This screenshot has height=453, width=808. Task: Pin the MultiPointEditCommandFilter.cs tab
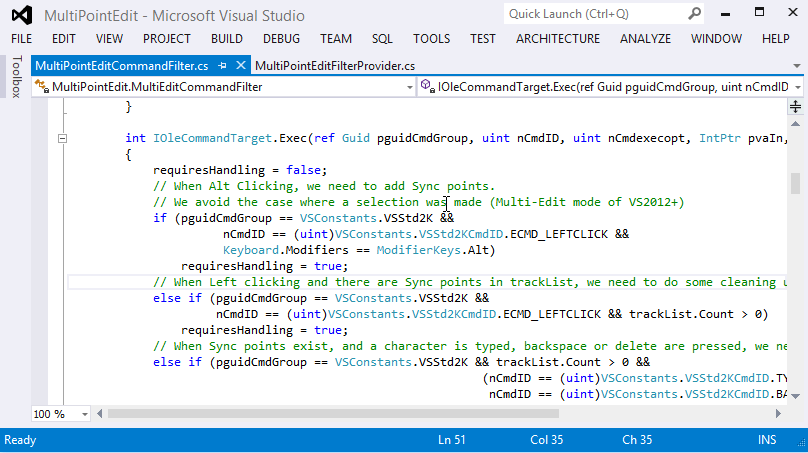coord(220,65)
